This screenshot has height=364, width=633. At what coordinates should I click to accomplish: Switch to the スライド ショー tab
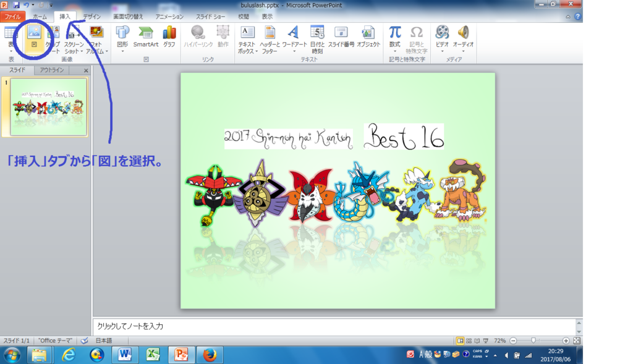coord(211,17)
